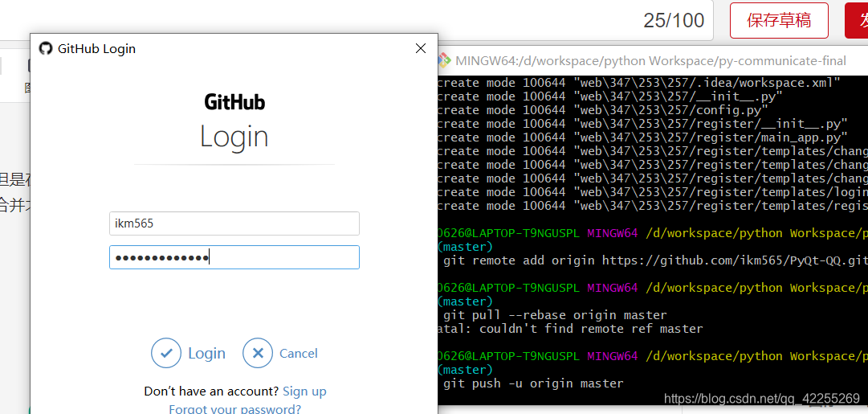Click the Cancel X circle icon
The width and height of the screenshot is (868, 414).
pos(258,353)
